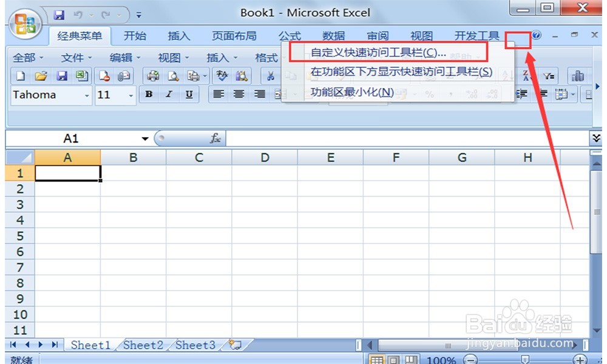
Task: Redo action in Quick Access Toolbar
Action: tap(105, 15)
